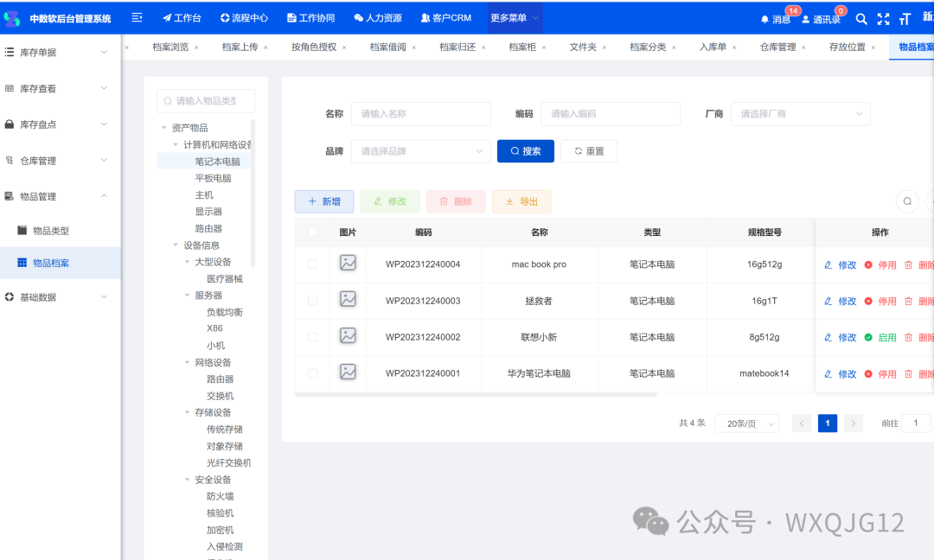Open 流程中心 in top navigation
934x560 pixels.
[x=244, y=18]
